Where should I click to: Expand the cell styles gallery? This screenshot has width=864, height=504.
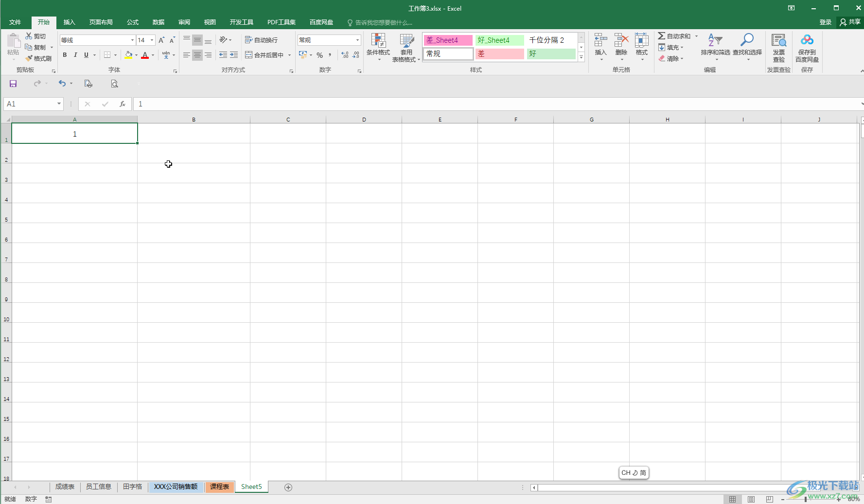pos(581,57)
